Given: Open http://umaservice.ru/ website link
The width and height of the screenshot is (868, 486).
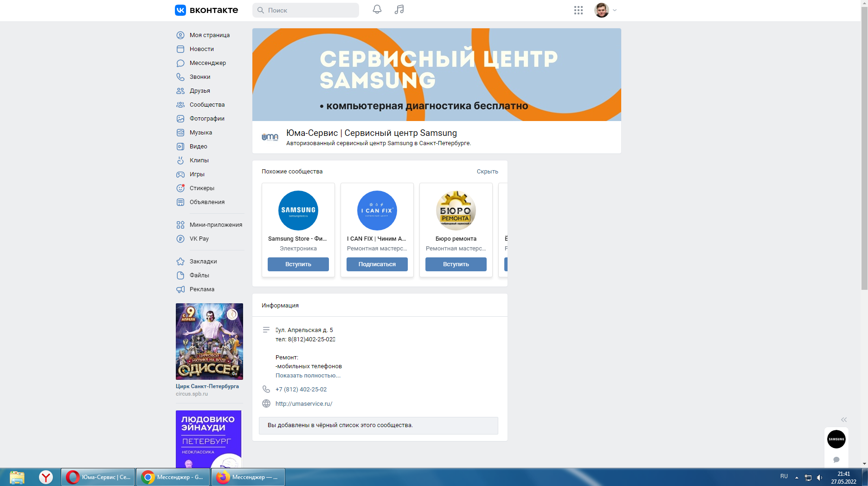Looking at the screenshot, I should (x=304, y=404).
